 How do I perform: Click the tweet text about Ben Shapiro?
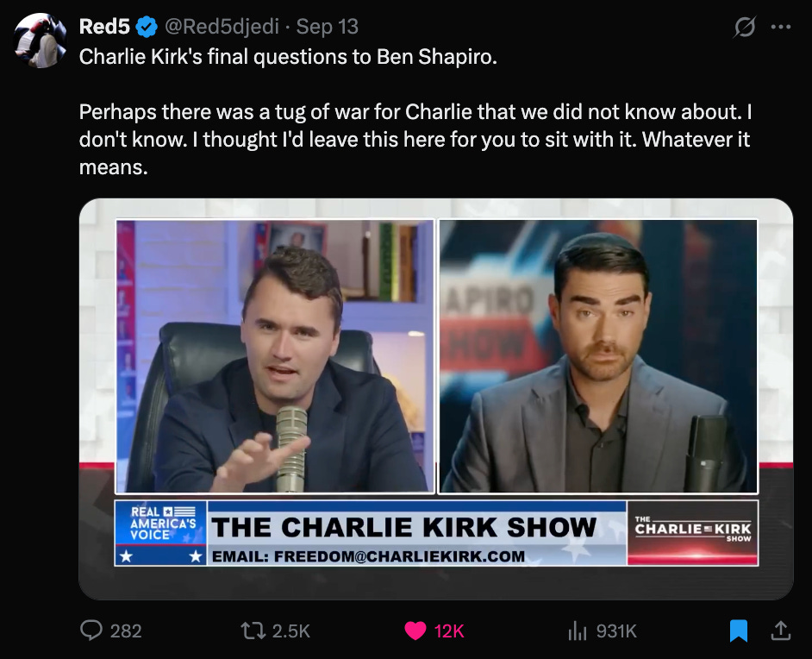point(288,56)
